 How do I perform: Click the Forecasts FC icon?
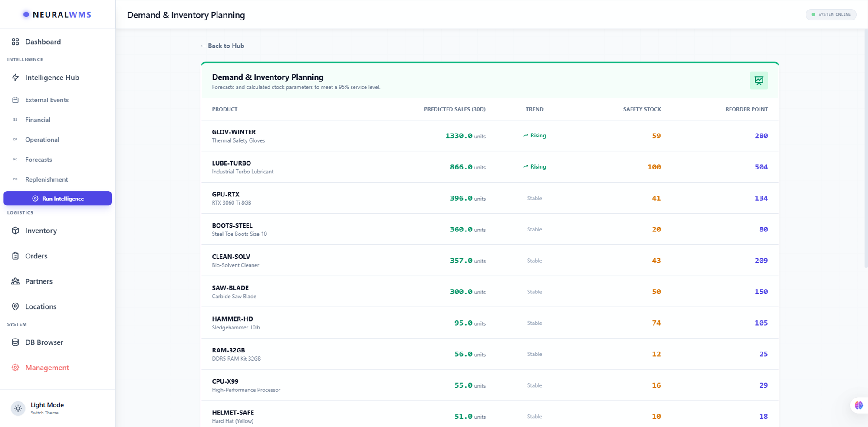click(x=16, y=159)
